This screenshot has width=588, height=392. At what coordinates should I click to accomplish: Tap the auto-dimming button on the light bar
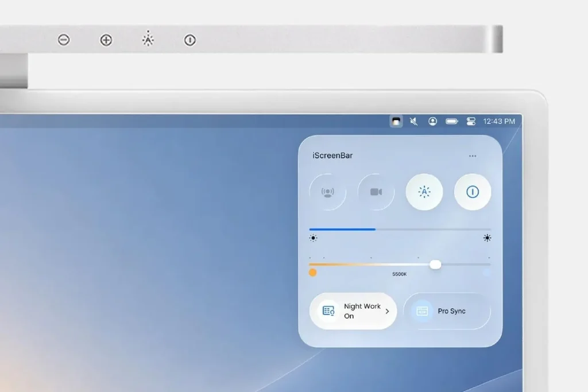pos(148,39)
